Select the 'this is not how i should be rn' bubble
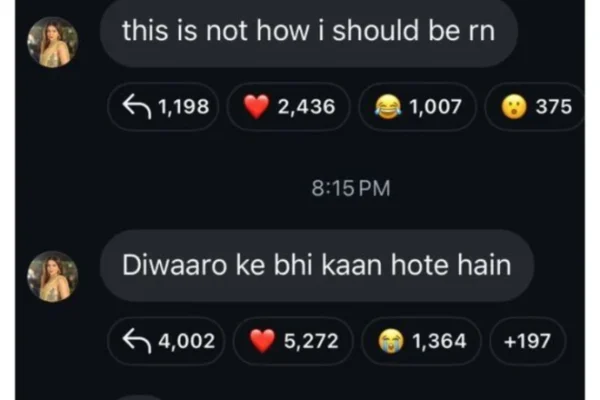This screenshot has height=400, width=600. click(309, 31)
